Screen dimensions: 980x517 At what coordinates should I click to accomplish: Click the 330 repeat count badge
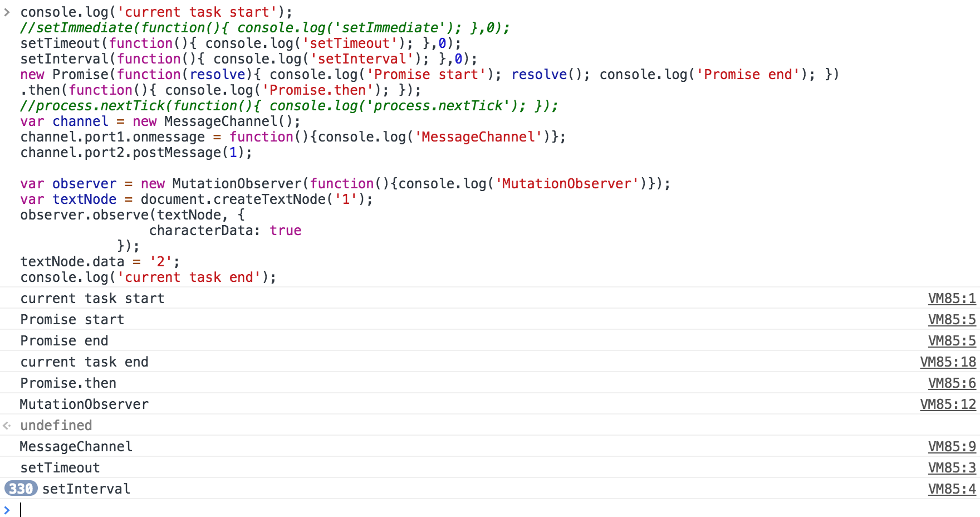tap(21, 489)
